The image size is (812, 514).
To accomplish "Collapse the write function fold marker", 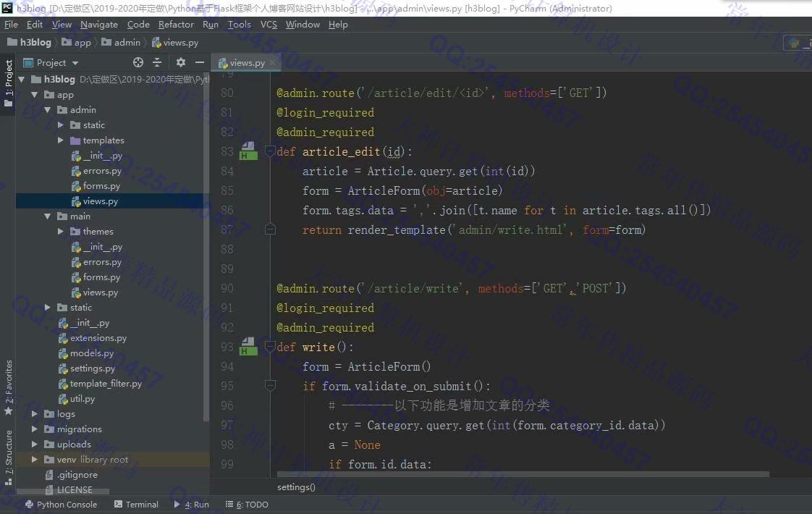I will pyautogui.click(x=270, y=346).
